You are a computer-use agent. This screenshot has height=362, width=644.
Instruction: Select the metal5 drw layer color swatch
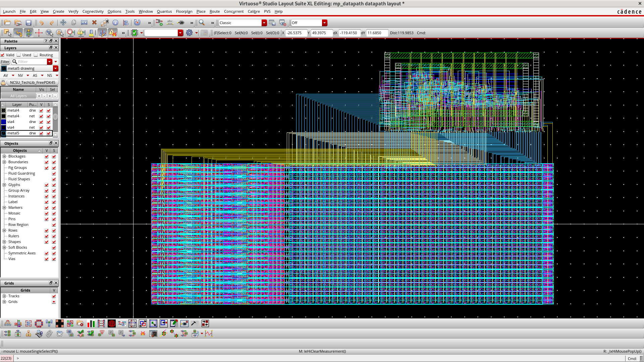4,133
